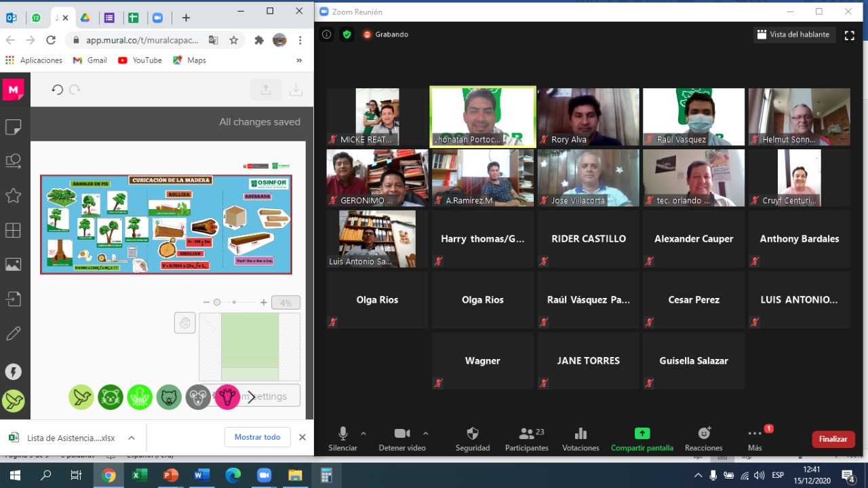Open the Zoom meeting info icon

327,34
